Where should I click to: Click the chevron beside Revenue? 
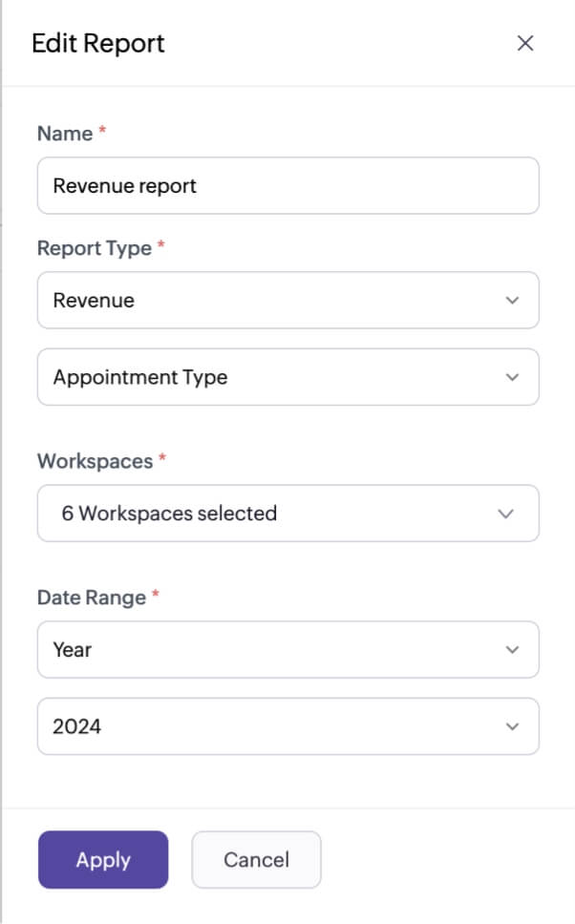pos(512,301)
